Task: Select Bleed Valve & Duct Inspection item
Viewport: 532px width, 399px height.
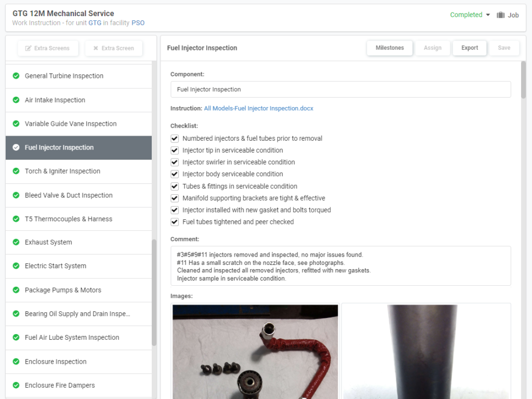Action: click(x=69, y=195)
